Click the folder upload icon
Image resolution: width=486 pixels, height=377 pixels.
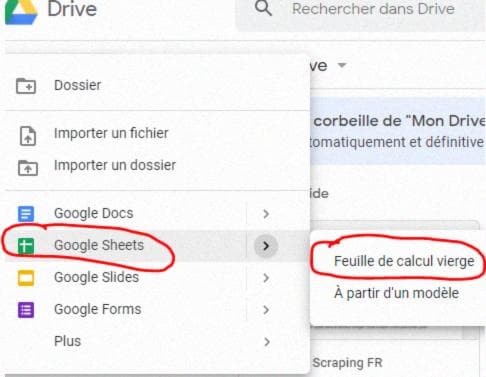[x=28, y=167]
